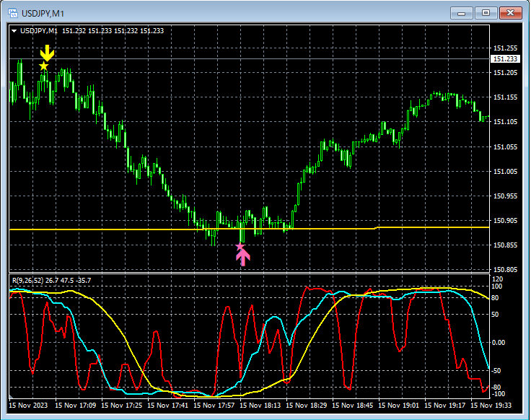Screen dimensions: 531x420
Task: Click the yellow down arrow sell signal
Action: [x=47, y=53]
